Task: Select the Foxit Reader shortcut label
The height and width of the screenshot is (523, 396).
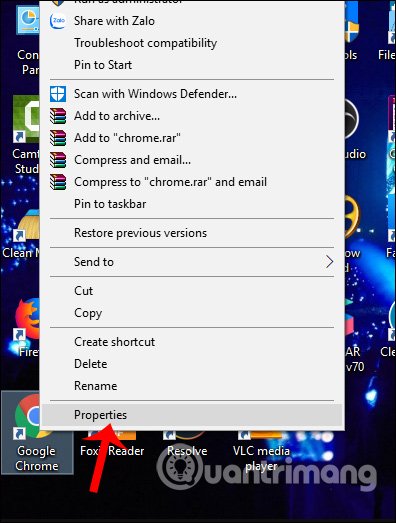Action: pyautogui.click(x=112, y=451)
